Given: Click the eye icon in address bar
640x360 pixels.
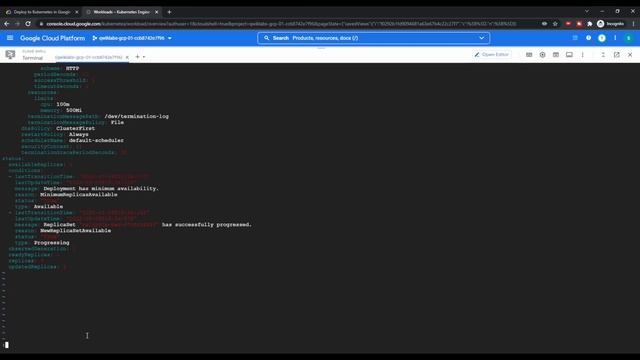Looking at the screenshot, I should 544,24.
